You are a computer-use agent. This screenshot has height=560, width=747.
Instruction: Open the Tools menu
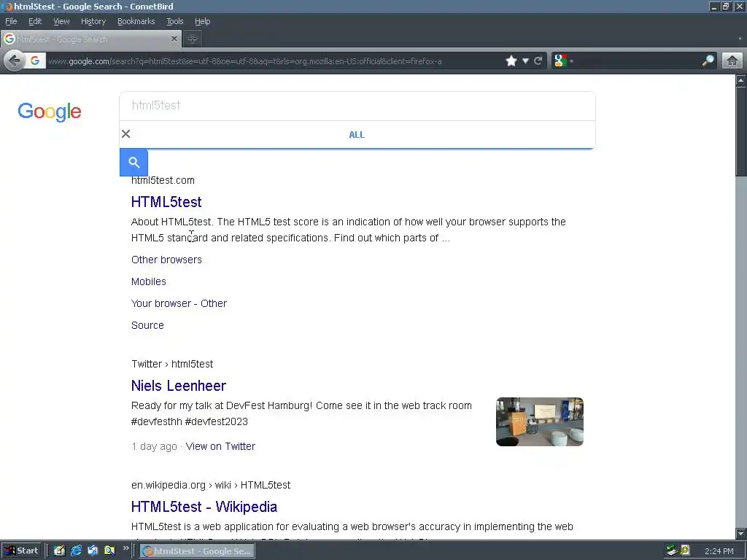(x=175, y=21)
